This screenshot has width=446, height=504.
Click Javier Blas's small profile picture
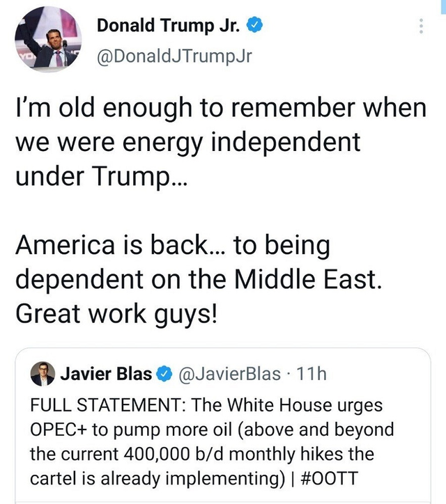(x=43, y=375)
